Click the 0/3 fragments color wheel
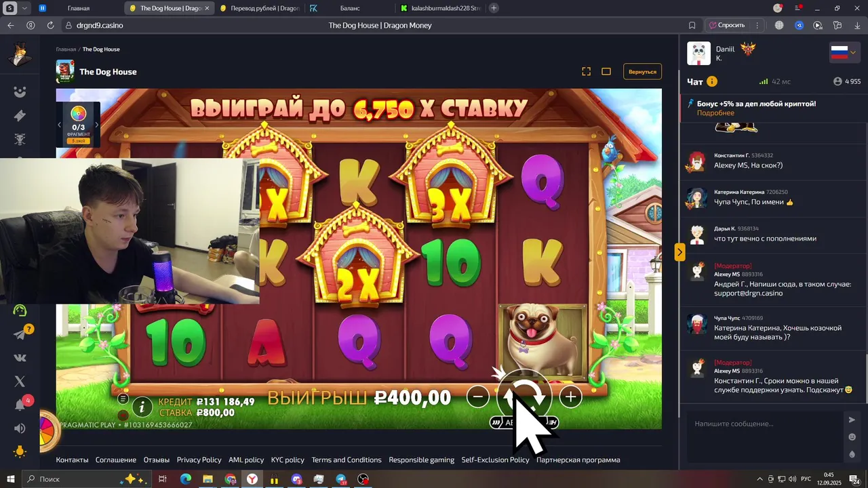This screenshot has width=868, height=488. tap(78, 113)
